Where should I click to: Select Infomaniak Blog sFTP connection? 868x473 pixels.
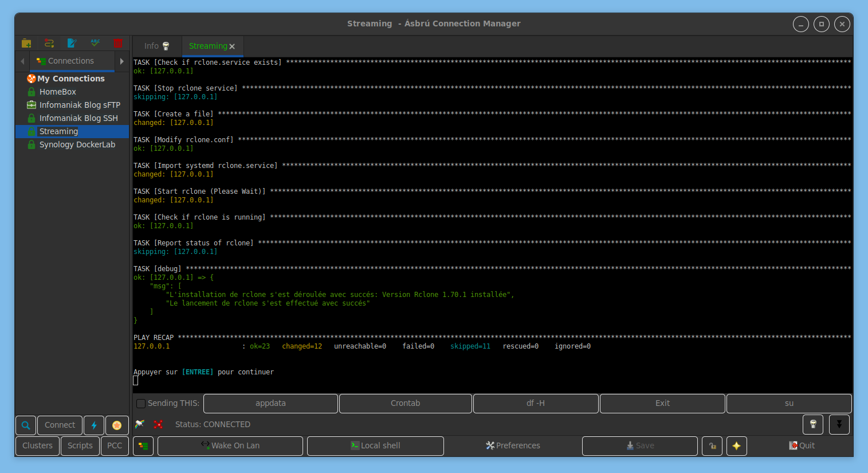80,105
